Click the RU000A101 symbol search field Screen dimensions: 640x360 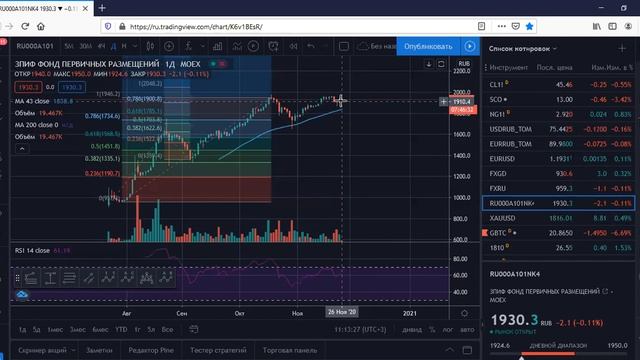(35, 46)
